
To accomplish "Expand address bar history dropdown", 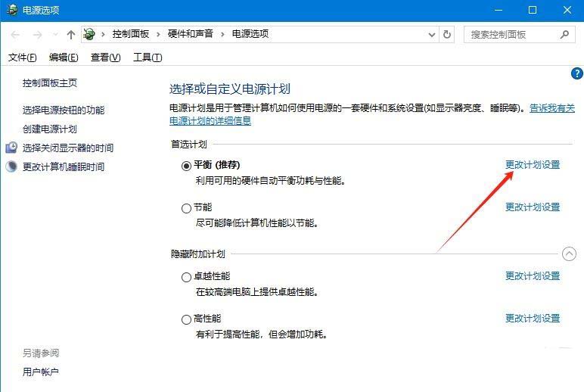I will (x=432, y=35).
